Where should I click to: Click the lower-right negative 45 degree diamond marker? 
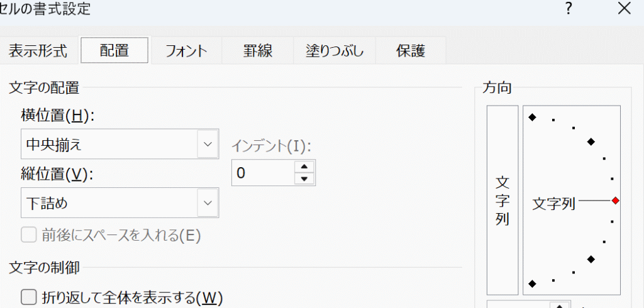click(x=591, y=259)
